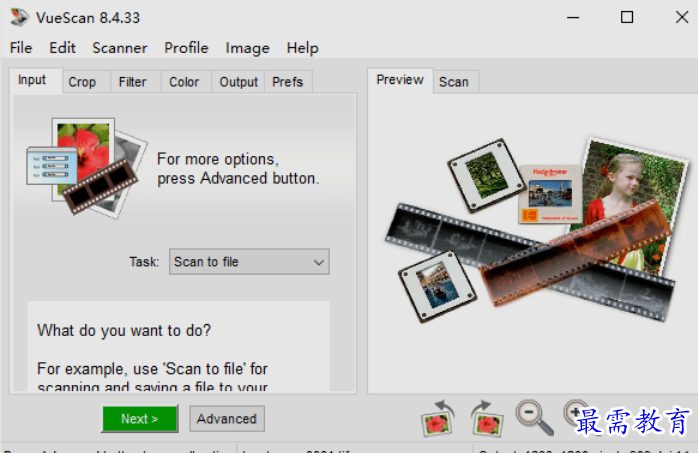Open the Edit menu
Screen dimensions: 698x453
click(x=62, y=48)
